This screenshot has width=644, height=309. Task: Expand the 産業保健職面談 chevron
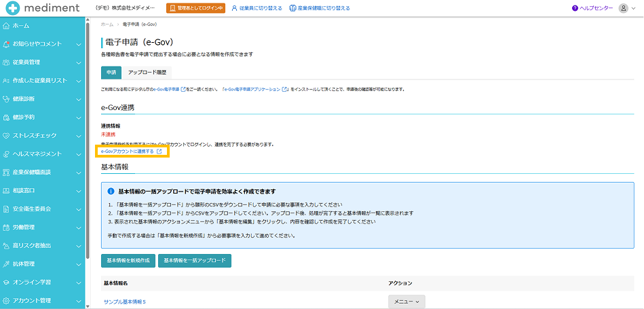(79, 172)
